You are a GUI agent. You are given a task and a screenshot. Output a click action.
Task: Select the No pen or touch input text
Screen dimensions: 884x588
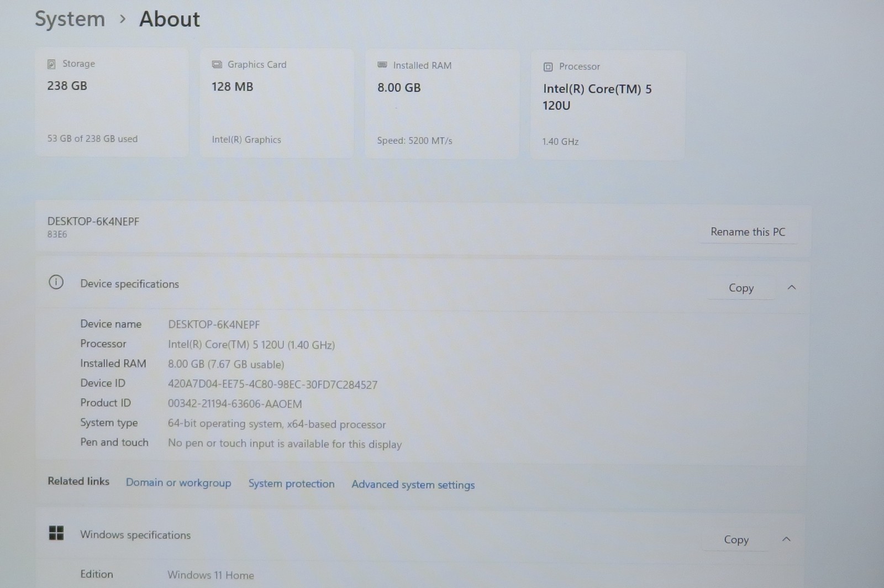point(285,444)
